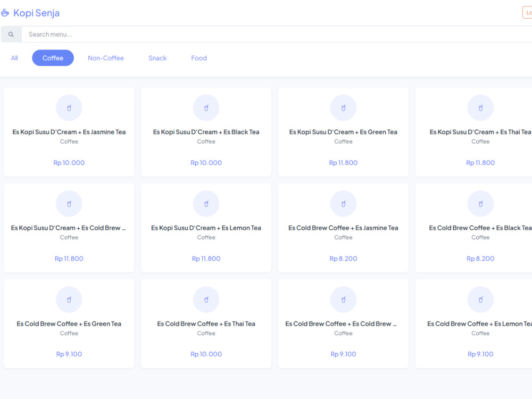Click the cup icon for Es Kopi Susu D'Cream + Es Cold Brew
Viewport: 532px width, 399px height.
click(69, 204)
